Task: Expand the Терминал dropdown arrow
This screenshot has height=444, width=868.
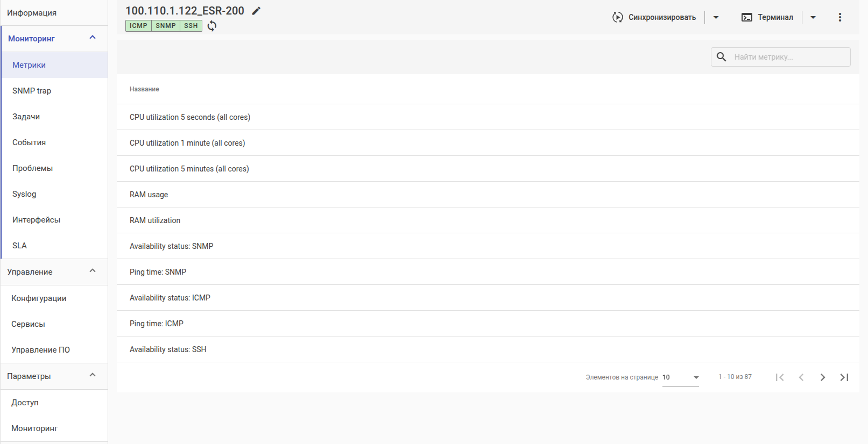Action: click(x=813, y=17)
